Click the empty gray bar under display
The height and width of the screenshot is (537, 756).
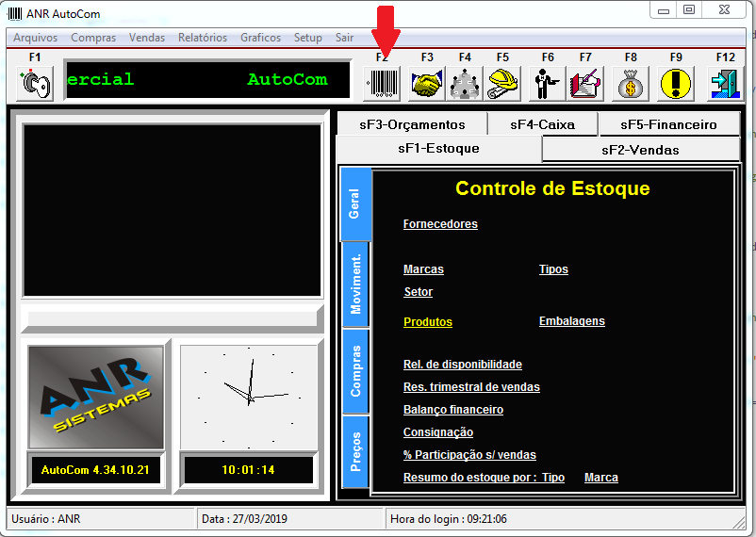[x=172, y=318]
